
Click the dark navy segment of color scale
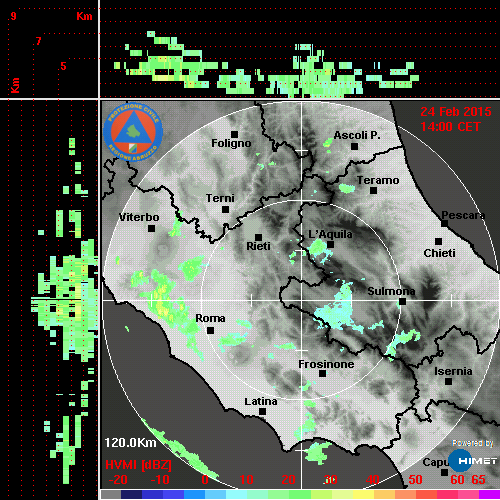tap(131, 494)
